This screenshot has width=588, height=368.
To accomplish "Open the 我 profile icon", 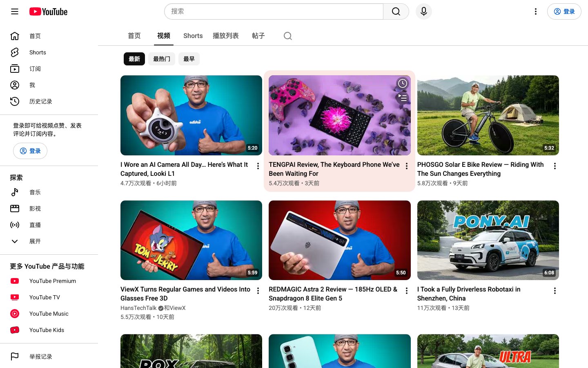I will tap(15, 85).
